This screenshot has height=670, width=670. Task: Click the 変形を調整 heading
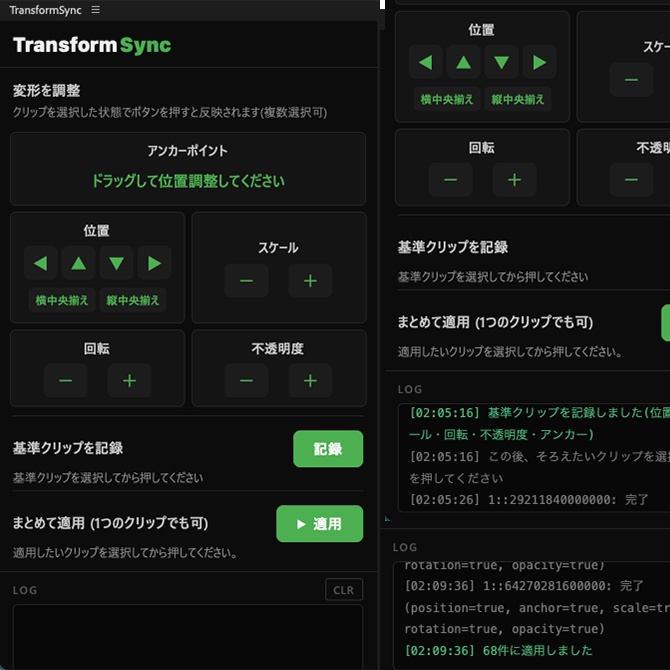coord(47,90)
